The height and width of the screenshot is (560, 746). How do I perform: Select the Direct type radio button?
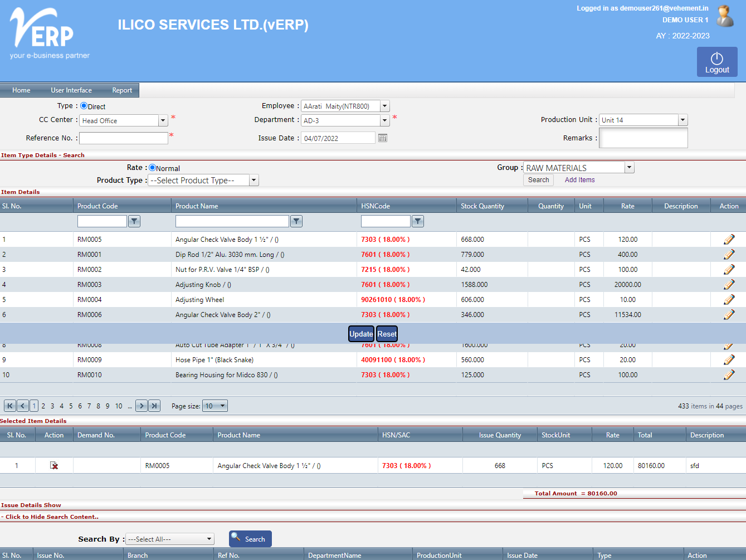pos(84,106)
